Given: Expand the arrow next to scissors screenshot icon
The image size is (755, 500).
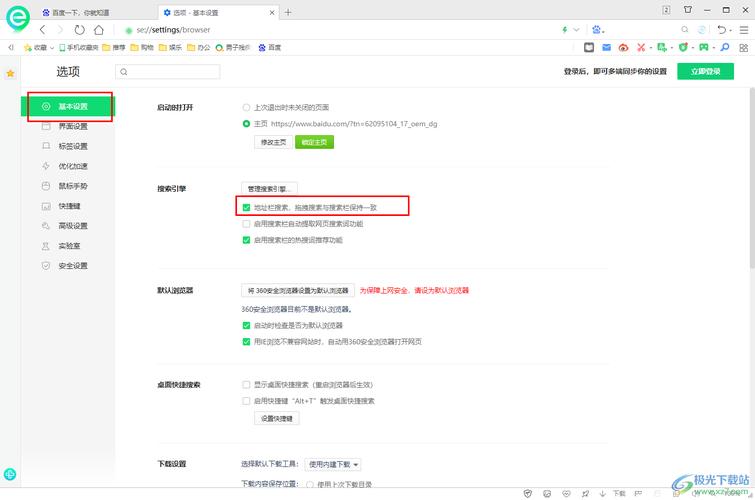Looking at the screenshot, I should tap(651, 48).
